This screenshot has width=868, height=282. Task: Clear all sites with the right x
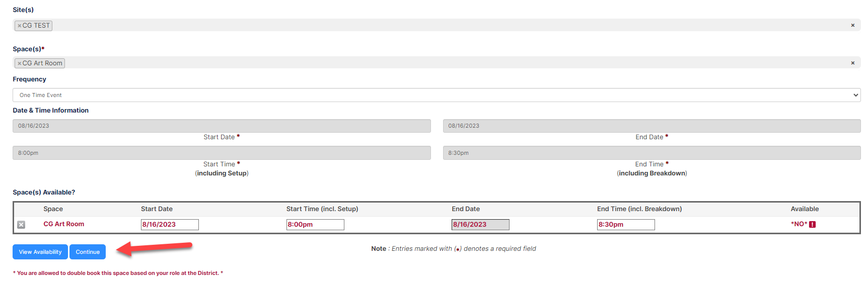[x=852, y=25]
